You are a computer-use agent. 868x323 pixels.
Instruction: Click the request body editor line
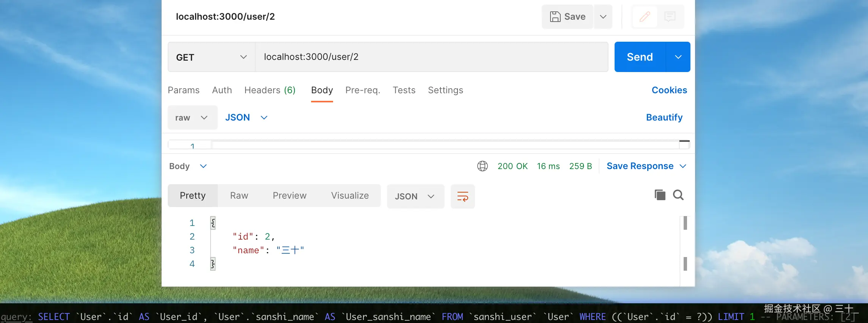click(x=445, y=145)
